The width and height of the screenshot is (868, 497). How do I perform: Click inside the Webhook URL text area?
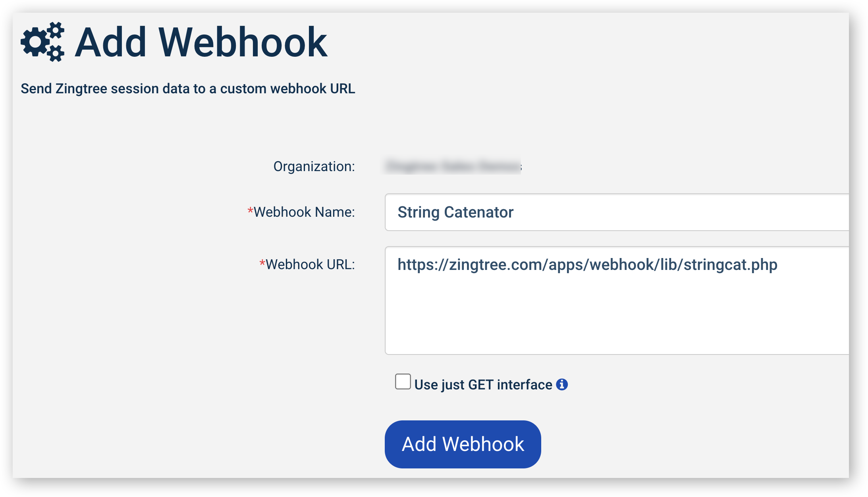(x=617, y=301)
